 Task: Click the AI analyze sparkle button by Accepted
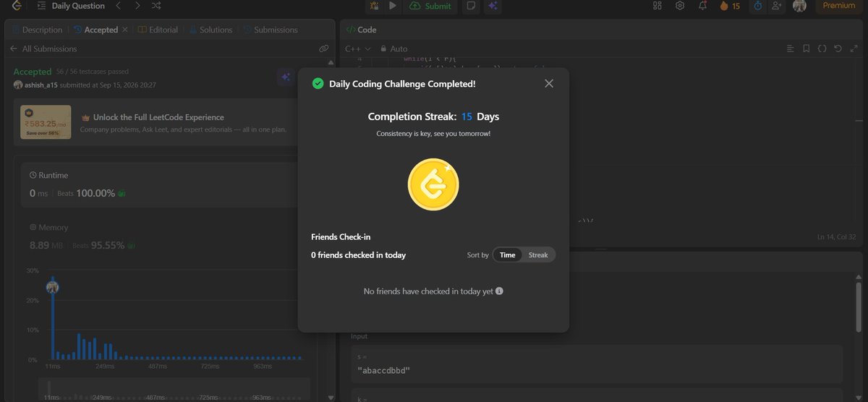tap(286, 77)
